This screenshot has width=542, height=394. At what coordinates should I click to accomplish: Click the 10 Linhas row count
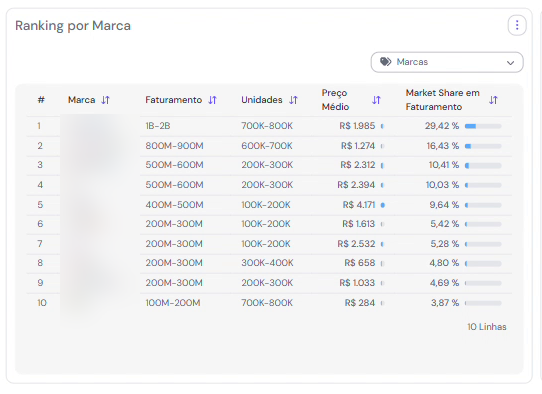click(487, 327)
